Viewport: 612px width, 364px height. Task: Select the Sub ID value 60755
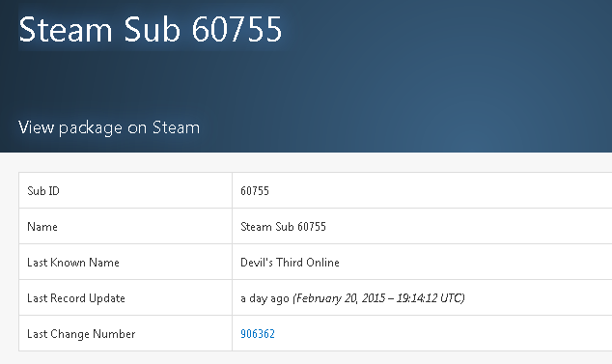(255, 190)
